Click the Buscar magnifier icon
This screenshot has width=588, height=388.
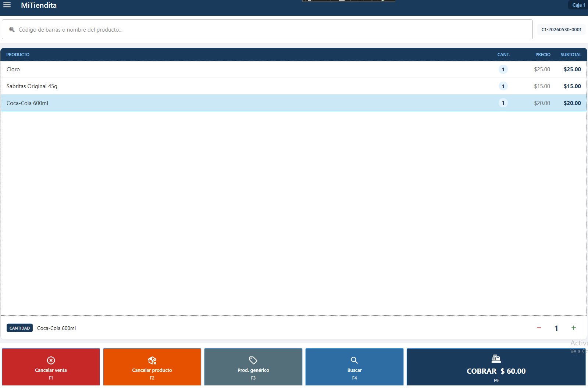354,360
